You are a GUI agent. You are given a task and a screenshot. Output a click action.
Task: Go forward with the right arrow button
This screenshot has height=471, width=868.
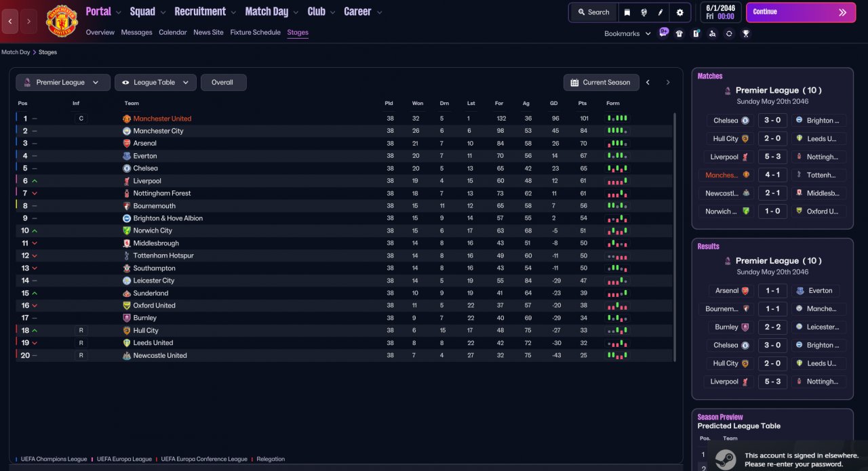coord(28,22)
